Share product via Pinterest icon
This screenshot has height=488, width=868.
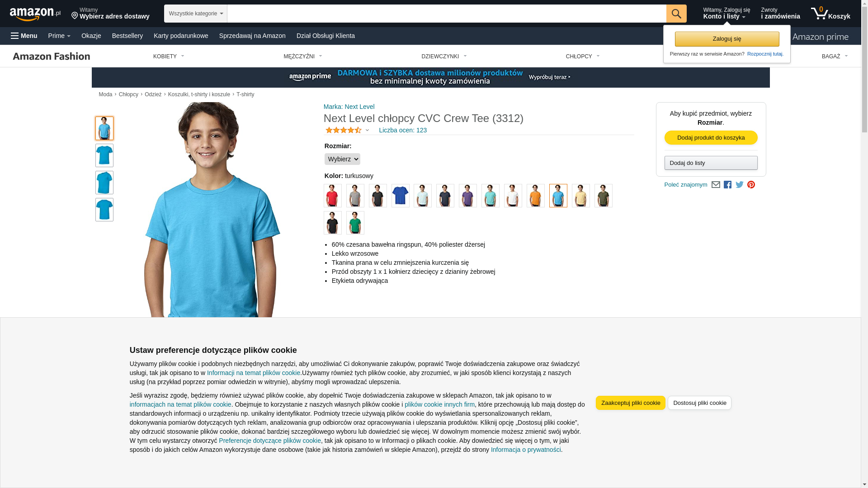point(751,185)
